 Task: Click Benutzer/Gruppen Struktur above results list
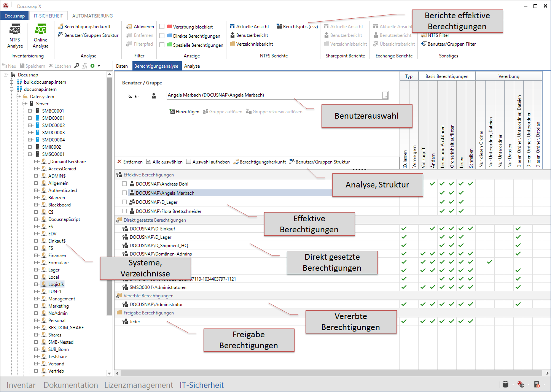(319, 162)
